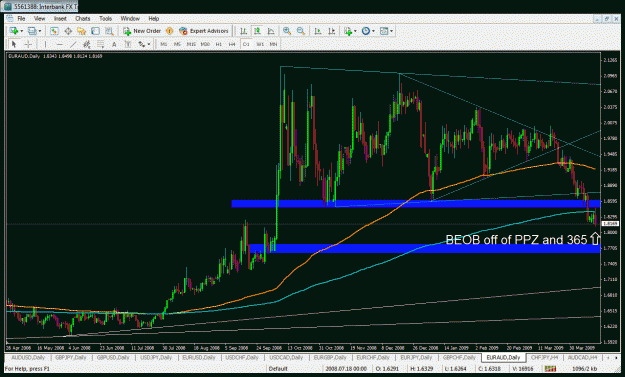
Task: Select the BEOB off of PPZ text label
Action: [x=516, y=240]
